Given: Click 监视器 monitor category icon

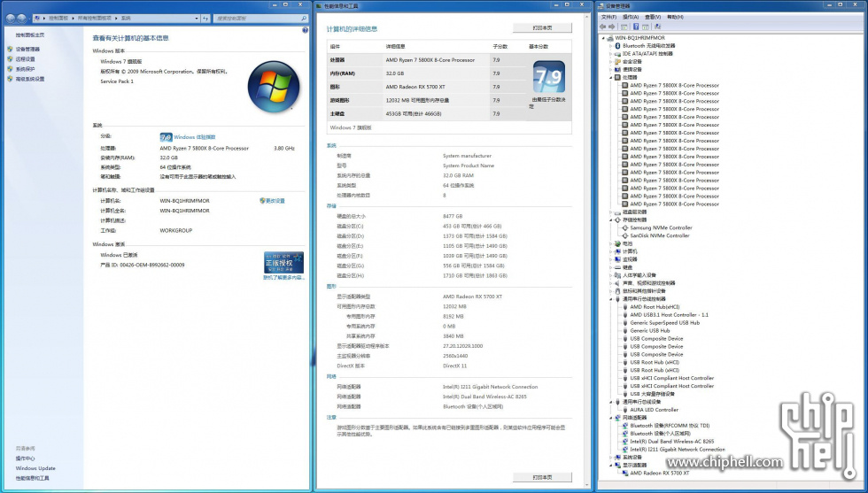Looking at the screenshot, I should point(617,259).
